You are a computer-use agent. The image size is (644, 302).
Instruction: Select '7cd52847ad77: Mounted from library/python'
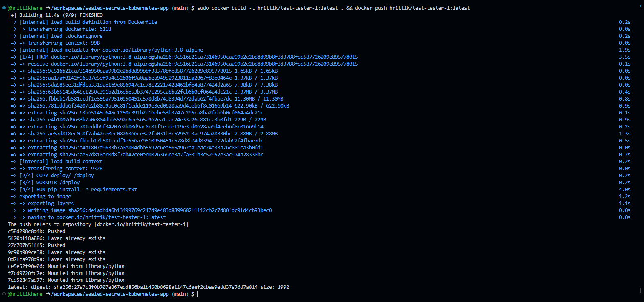(x=67, y=280)
